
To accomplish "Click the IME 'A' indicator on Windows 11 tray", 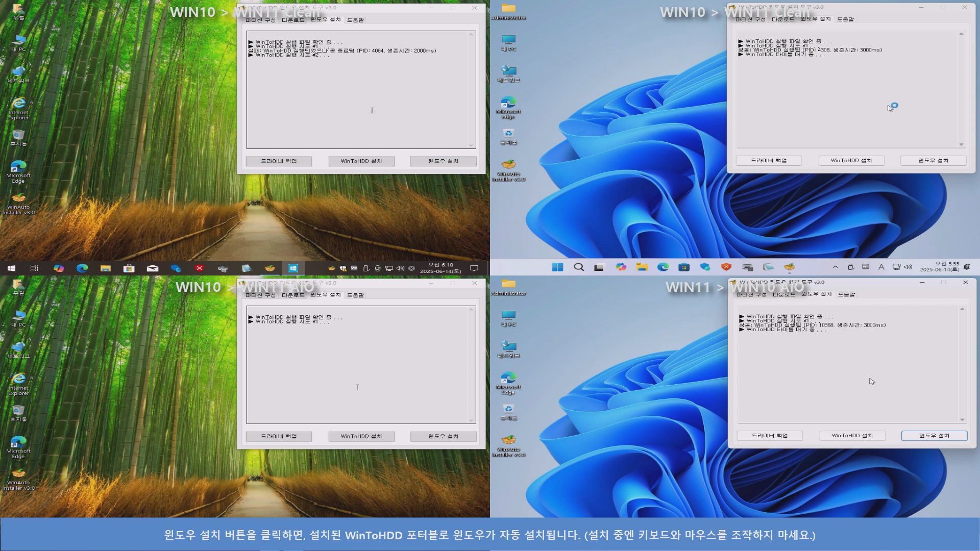I will pos(881,267).
